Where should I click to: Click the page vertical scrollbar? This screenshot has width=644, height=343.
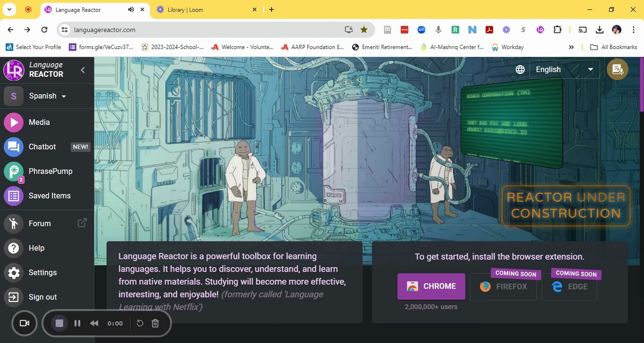coord(641,84)
